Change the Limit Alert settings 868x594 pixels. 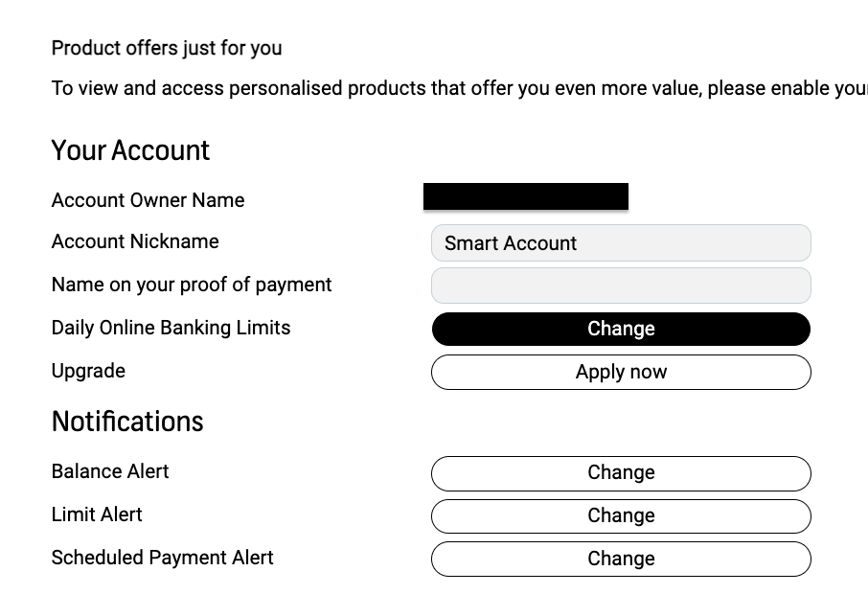(x=621, y=516)
